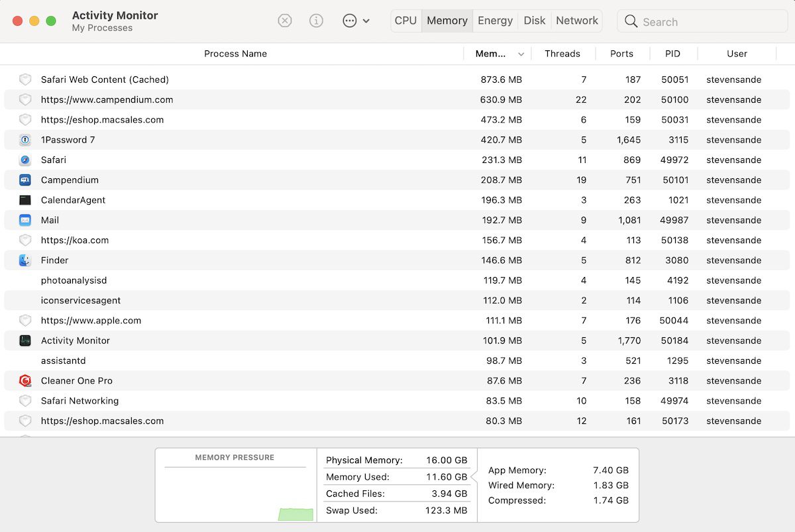Click the CalendarAgent black icon
The height and width of the screenshot is (532, 795).
point(25,200)
